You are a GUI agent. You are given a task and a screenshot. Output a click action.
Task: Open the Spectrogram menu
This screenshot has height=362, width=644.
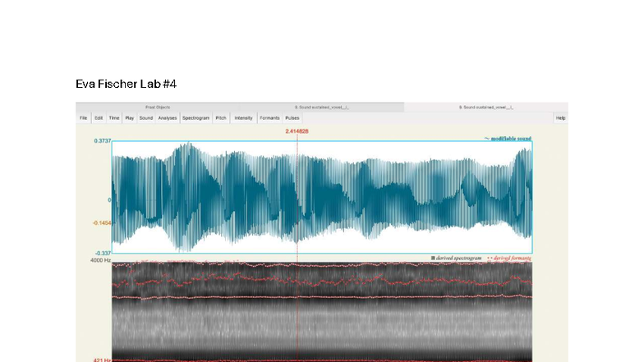pos(195,118)
